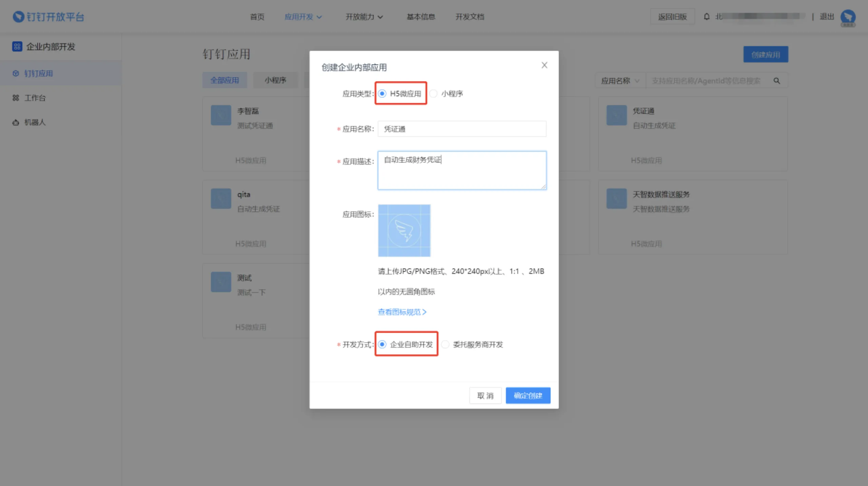Open the 工作台 sidebar item
This screenshot has width=868, height=486.
click(x=35, y=98)
